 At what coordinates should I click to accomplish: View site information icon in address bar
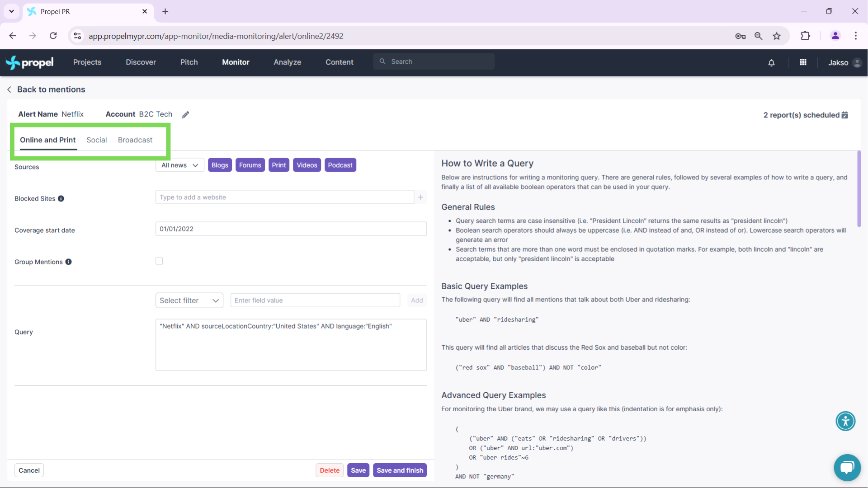click(77, 36)
